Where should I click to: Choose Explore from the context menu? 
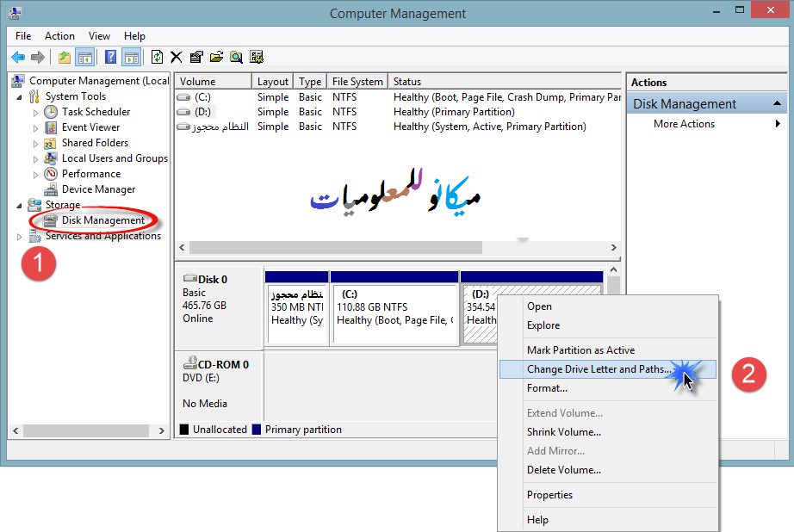pyautogui.click(x=608, y=325)
